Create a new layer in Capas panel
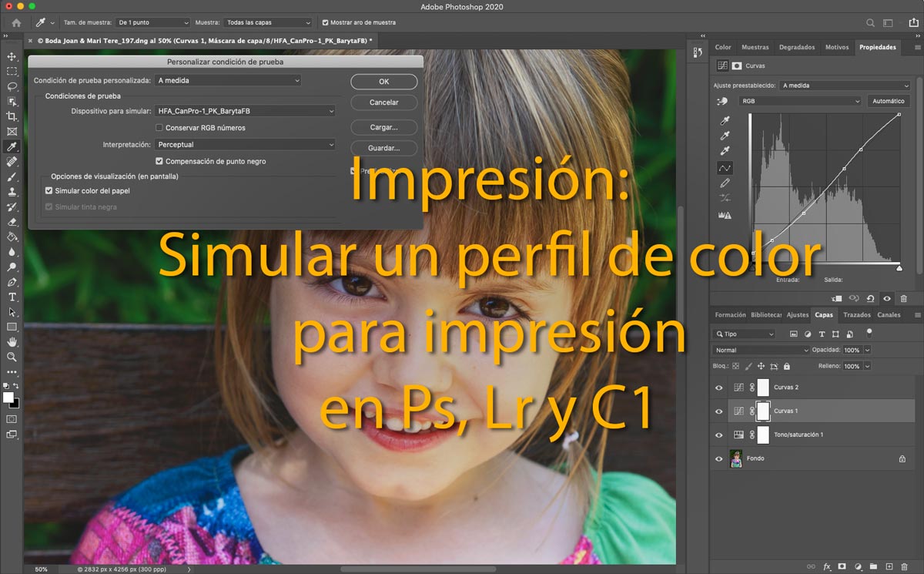This screenshot has width=924, height=574. click(x=889, y=566)
